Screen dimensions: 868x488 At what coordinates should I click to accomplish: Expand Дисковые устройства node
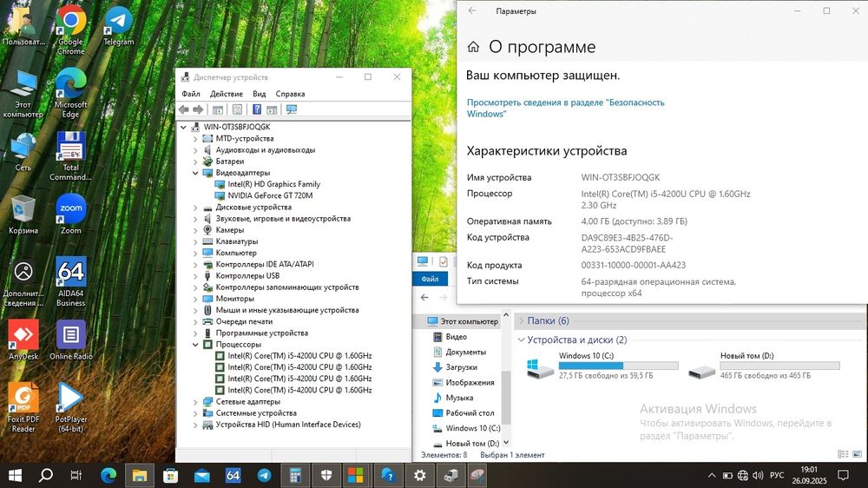tap(195, 208)
